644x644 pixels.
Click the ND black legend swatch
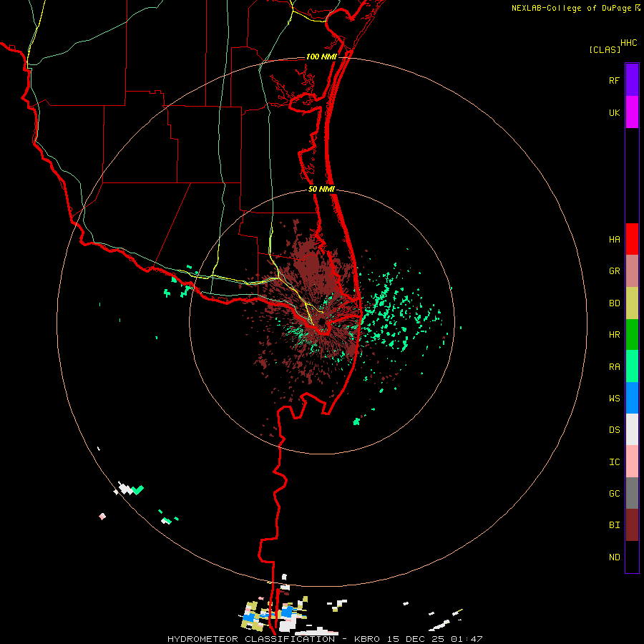[x=632, y=557]
